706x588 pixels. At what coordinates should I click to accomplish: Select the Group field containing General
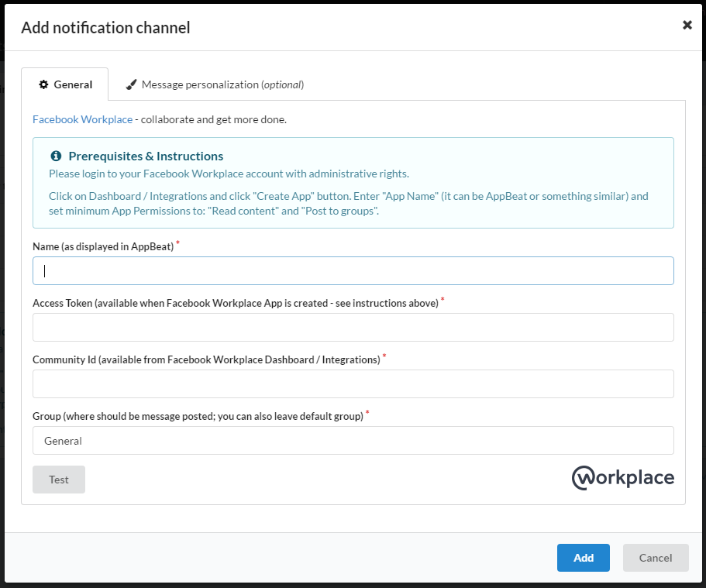point(353,440)
